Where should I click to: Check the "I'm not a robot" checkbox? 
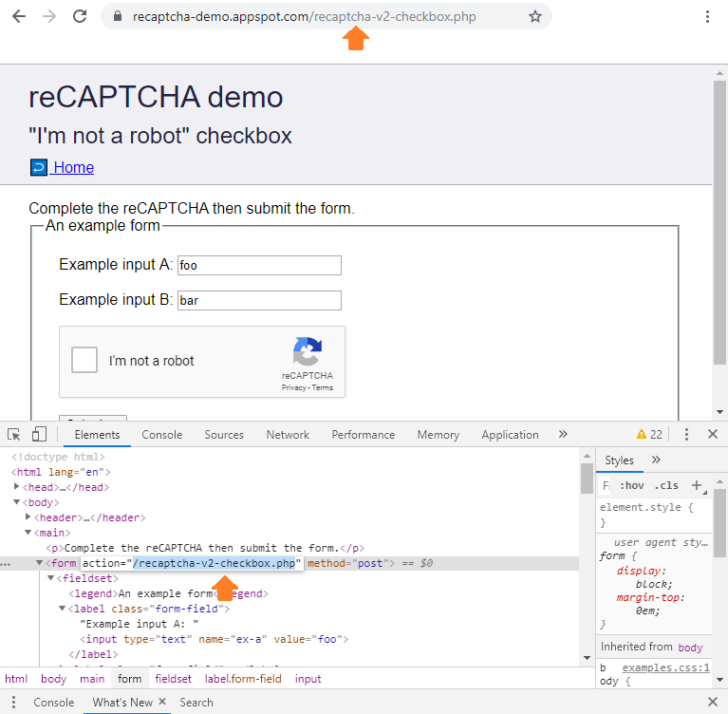click(85, 361)
